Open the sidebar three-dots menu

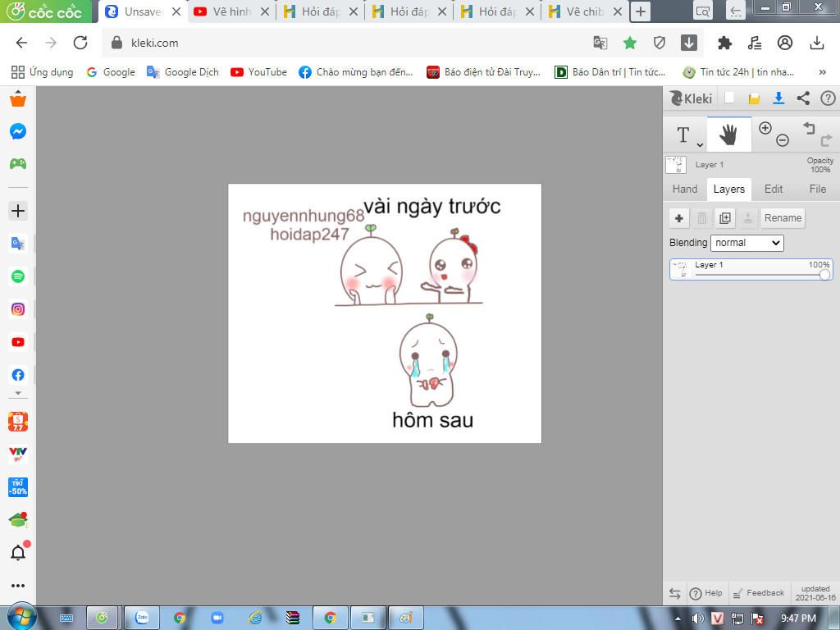[18, 586]
